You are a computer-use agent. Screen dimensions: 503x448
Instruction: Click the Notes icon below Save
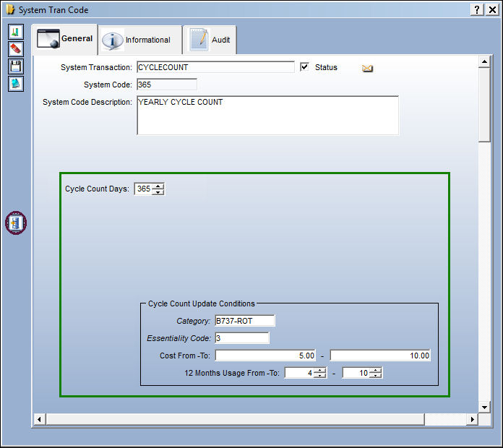click(16, 84)
